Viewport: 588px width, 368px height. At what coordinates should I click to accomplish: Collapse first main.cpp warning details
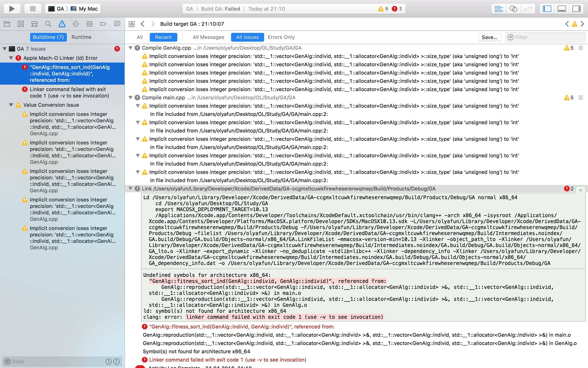138,106
